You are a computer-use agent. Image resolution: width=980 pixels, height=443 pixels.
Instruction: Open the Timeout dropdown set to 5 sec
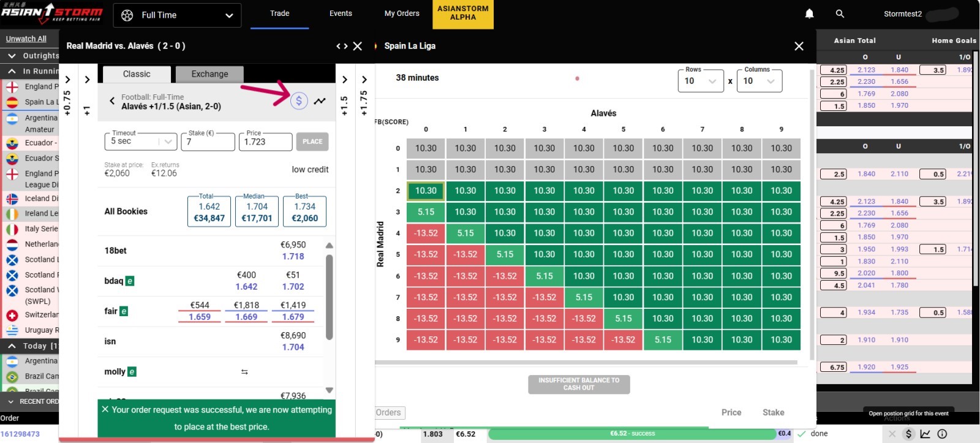(140, 142)
